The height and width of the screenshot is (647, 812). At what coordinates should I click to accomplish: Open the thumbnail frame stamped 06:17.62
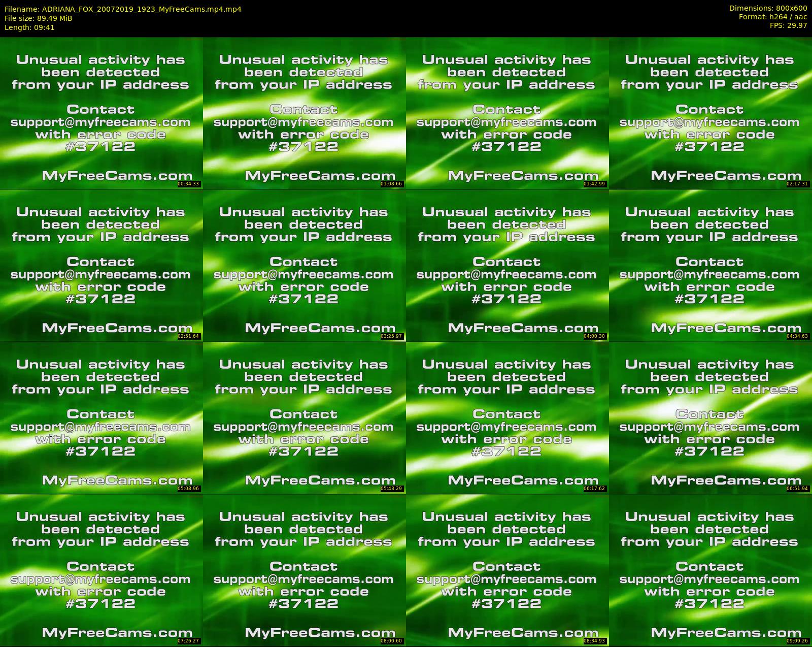tap(507, 417)
